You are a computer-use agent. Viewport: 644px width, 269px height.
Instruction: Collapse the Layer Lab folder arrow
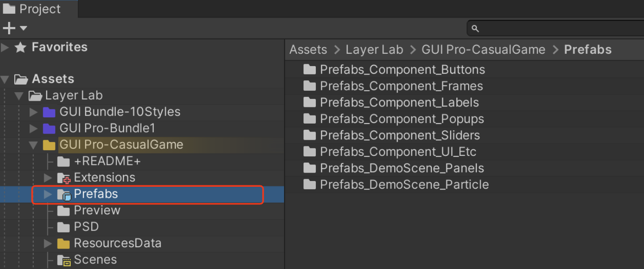19,96
